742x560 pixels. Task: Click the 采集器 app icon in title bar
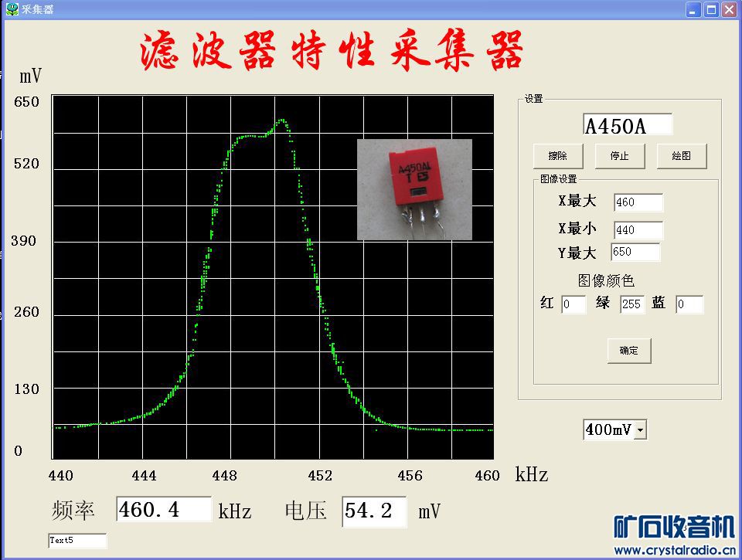pyautogui.click(x=12, y=9)
